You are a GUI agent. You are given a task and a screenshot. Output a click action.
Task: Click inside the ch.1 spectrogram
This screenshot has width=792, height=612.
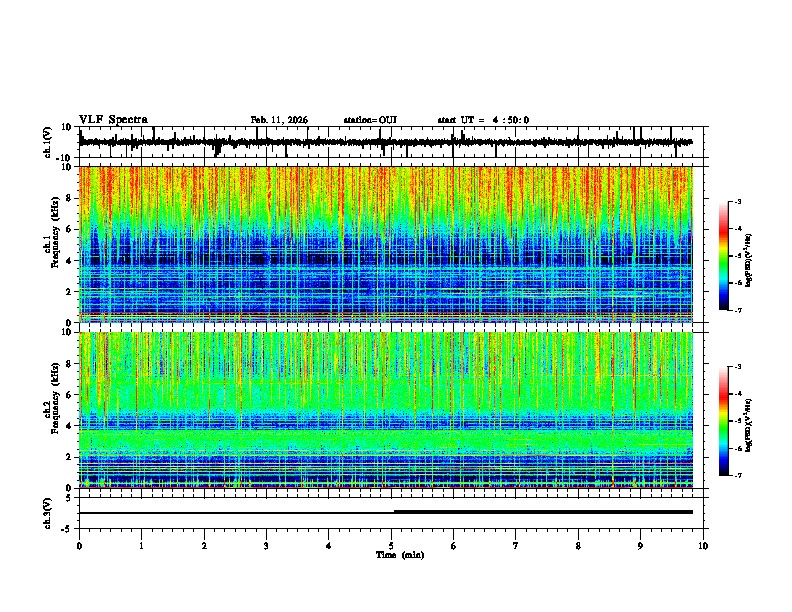(385, 244)
